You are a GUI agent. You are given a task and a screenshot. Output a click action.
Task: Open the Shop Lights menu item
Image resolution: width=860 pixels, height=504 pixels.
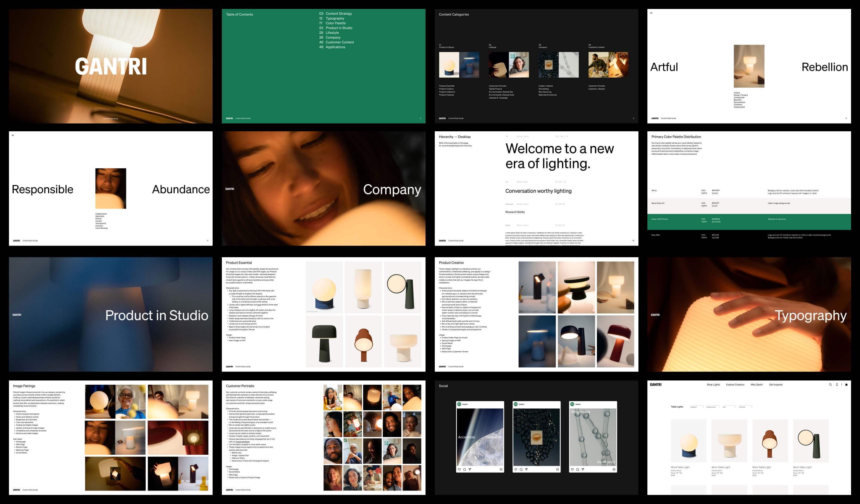pos(713,385)
